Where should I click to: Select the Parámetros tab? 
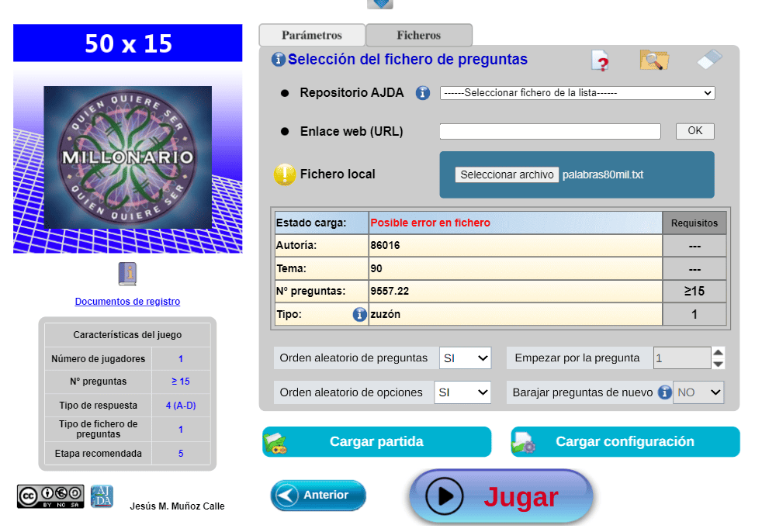tap(311, 35)
